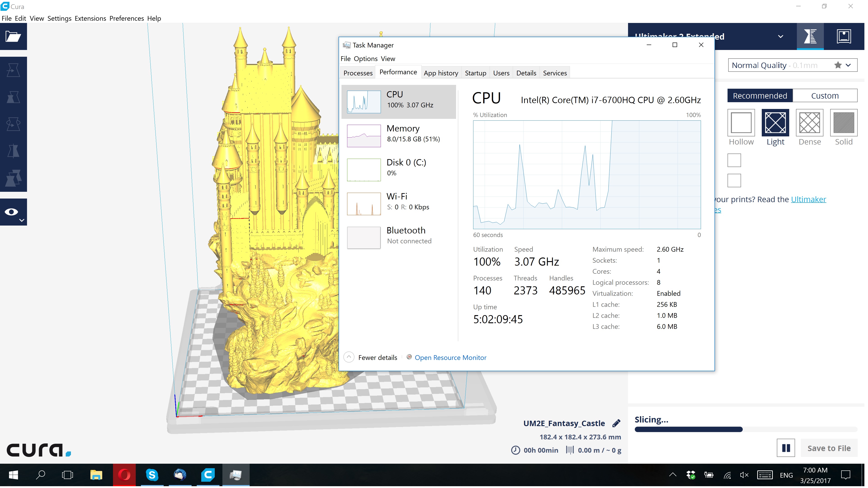This screenshot has height=488, width=868.
Task: Tick the second unlabeled checkbox below Hollow
Action: [x=734, y=181]
